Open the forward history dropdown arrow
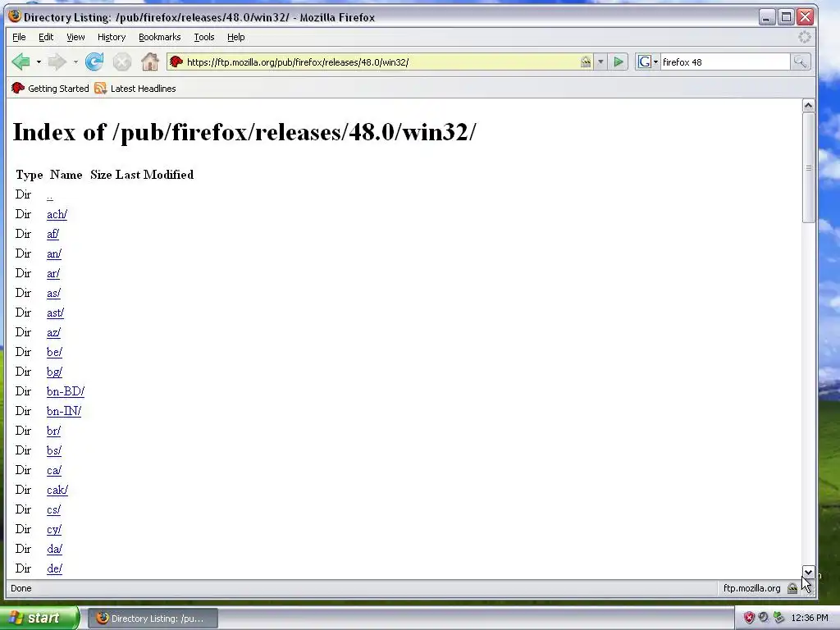 coord(75,62)
